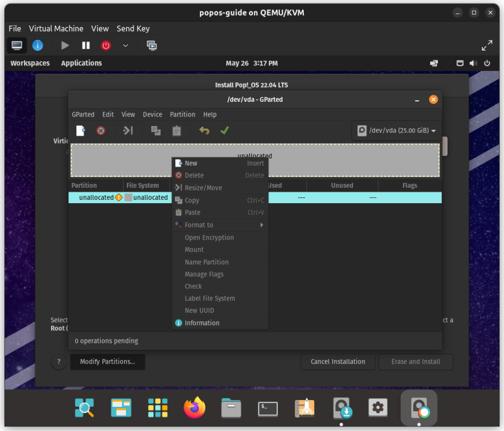Screen dimensions: 504x431
Task: Choose Resize/Move in the context menu
Action: 220,187
